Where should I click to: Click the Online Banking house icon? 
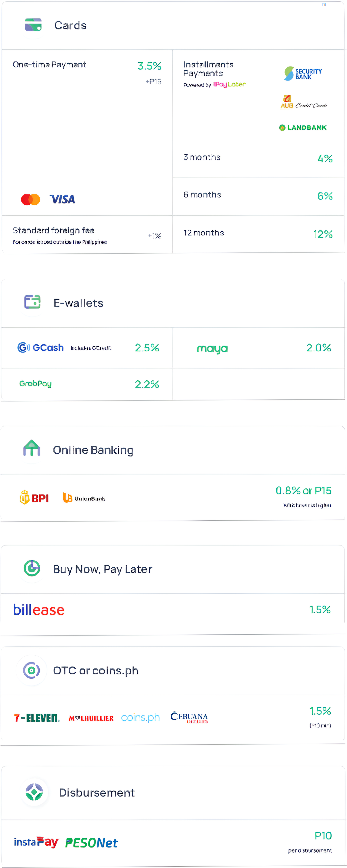pyautogui.click(x=32, y=448)
